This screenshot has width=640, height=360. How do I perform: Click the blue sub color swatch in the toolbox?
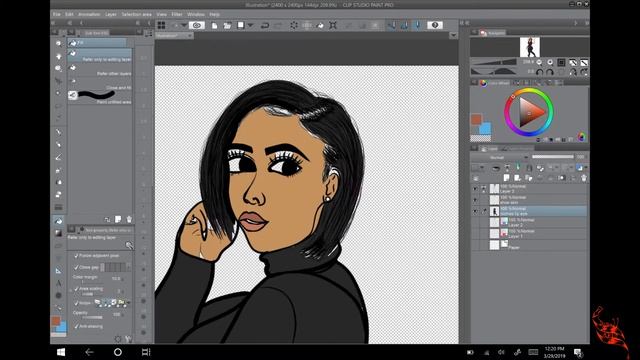62,327
